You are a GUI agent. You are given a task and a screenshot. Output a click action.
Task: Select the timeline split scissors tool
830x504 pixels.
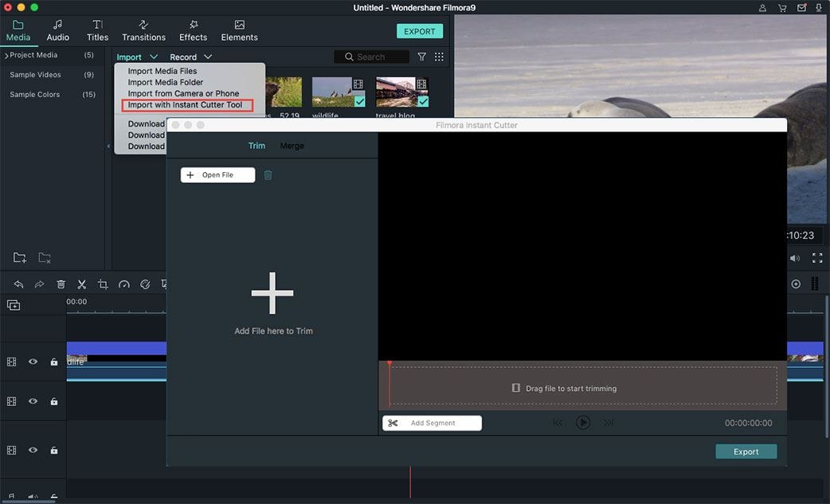pos(81,284)
